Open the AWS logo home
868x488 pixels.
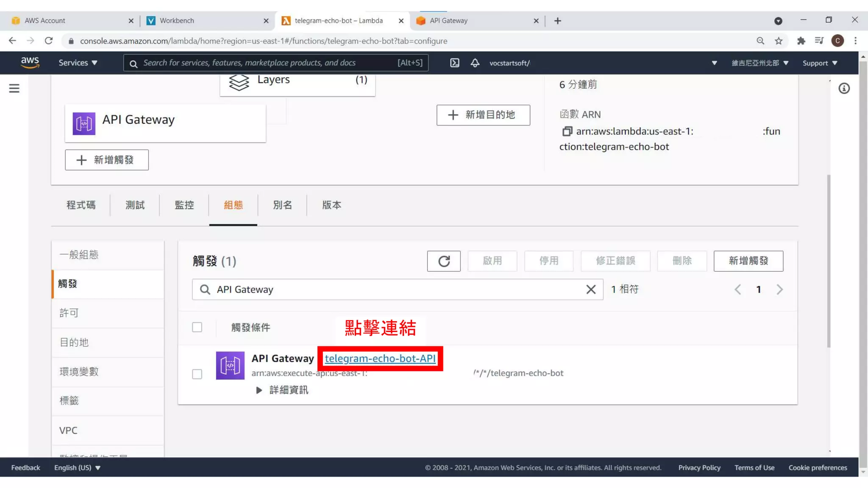pos(30,63)
